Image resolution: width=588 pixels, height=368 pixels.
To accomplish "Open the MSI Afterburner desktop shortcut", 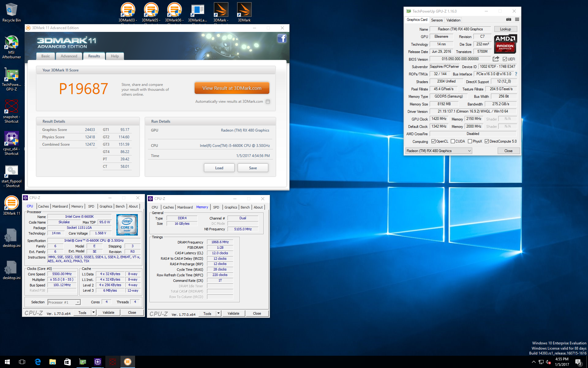I will coord(11,47).
